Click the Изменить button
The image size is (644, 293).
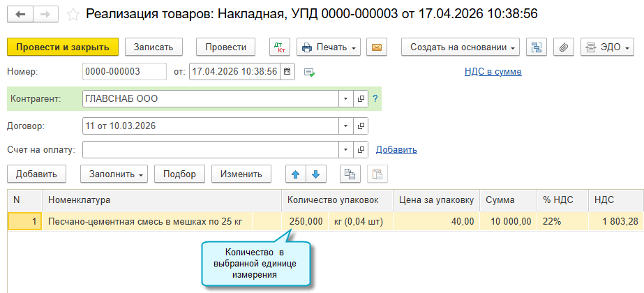(241, 174)
